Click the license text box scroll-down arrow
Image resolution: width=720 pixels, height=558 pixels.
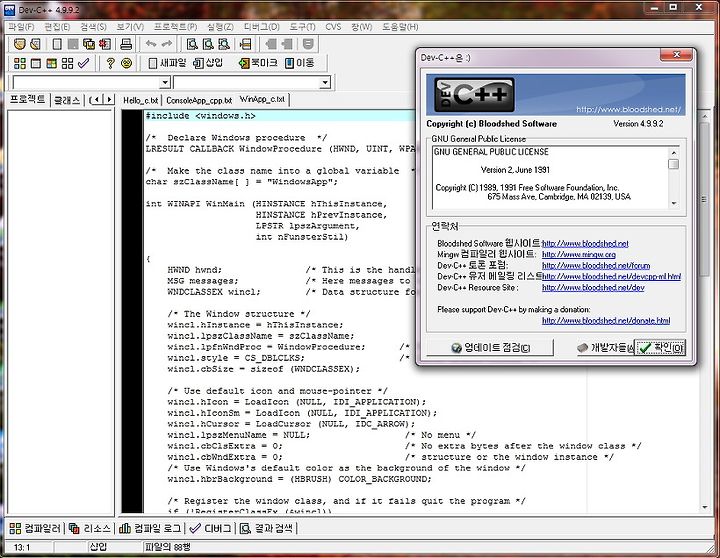click(674, 203)
